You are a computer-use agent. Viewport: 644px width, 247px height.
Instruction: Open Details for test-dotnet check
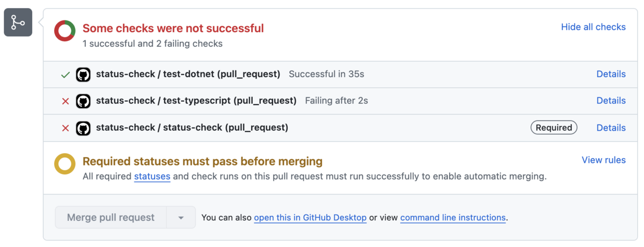pos(611,74)
